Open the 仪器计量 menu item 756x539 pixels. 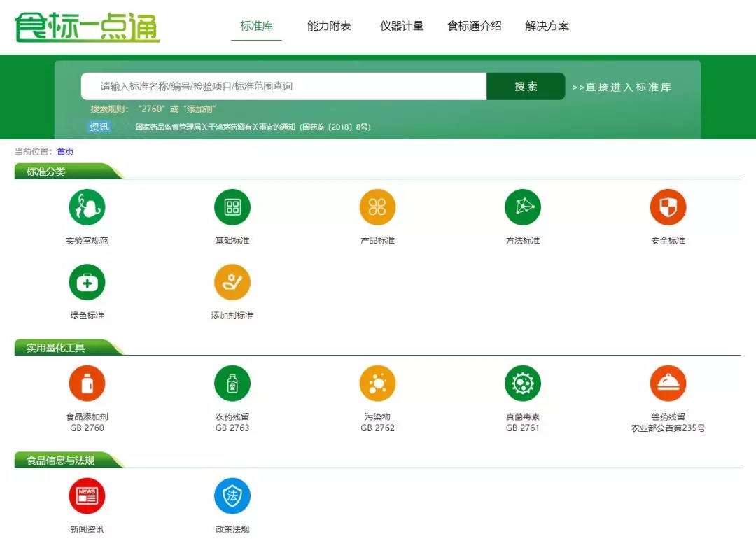(x=402, y=26)
